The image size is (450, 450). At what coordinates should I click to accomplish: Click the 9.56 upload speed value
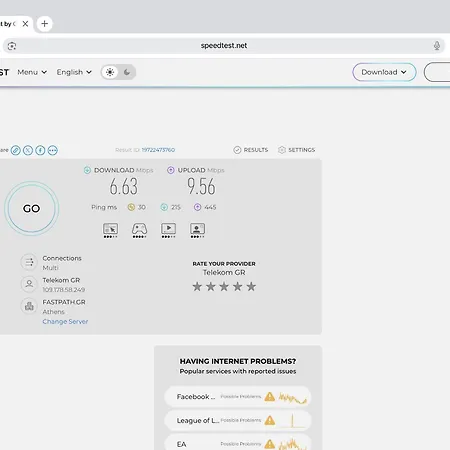coord(201,186)
